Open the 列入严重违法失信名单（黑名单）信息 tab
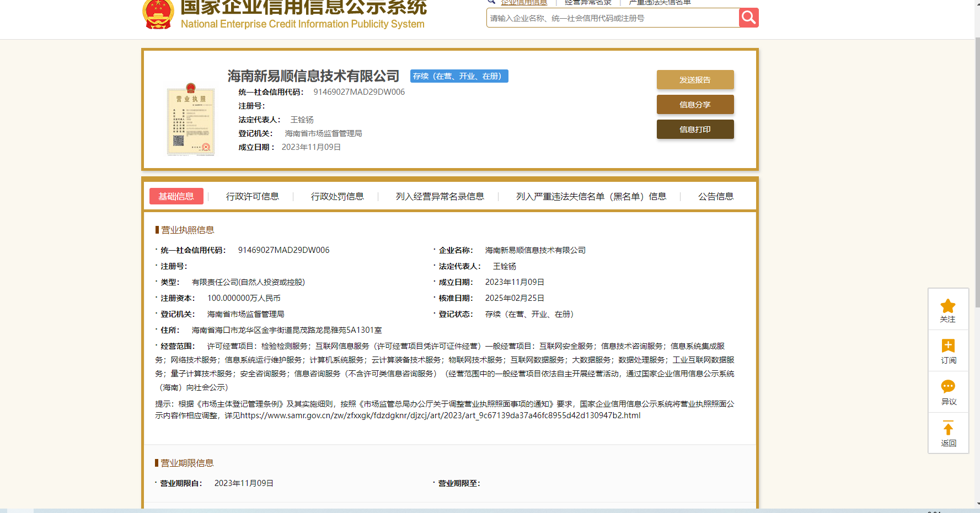The image size is (980, 513). pos(591,197)
